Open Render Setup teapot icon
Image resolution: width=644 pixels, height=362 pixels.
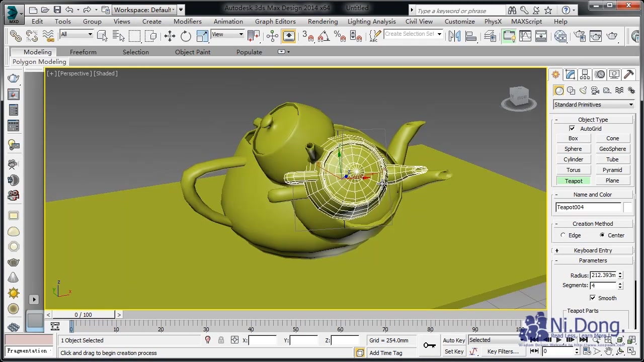pos(580,36)
